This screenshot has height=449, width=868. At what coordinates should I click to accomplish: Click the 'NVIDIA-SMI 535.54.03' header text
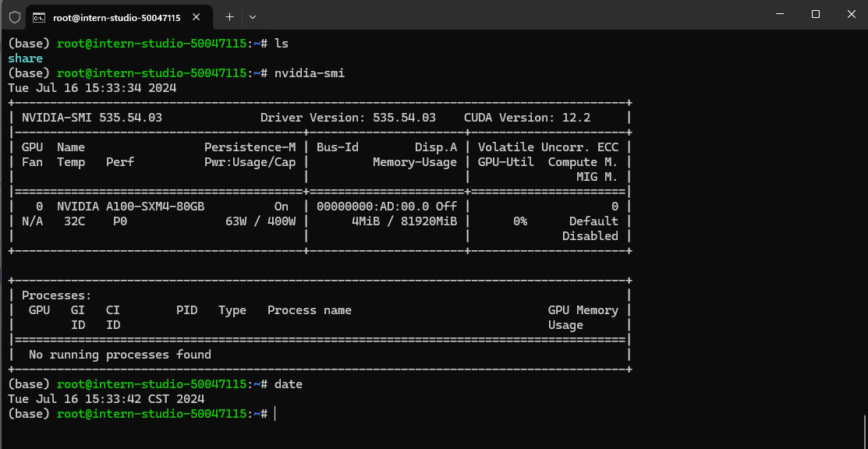click(92, 118)
